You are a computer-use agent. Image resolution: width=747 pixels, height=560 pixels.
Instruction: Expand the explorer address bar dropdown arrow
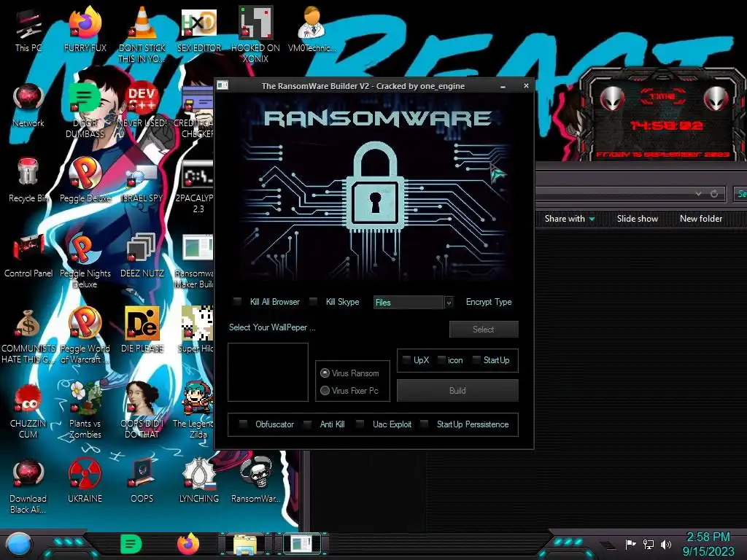coord(698,194)
